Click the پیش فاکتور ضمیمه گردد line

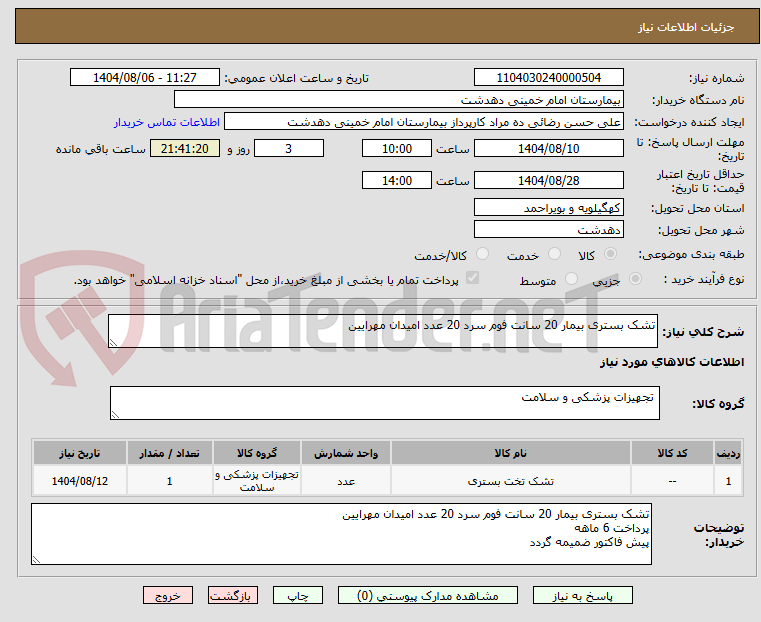589,542
